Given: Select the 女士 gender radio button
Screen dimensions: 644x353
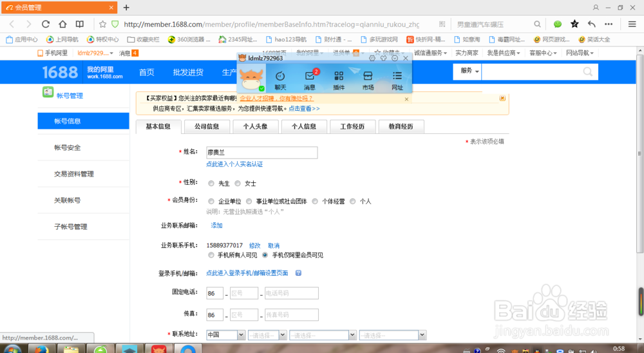Looking at the screenshot, I should (238, 184).
